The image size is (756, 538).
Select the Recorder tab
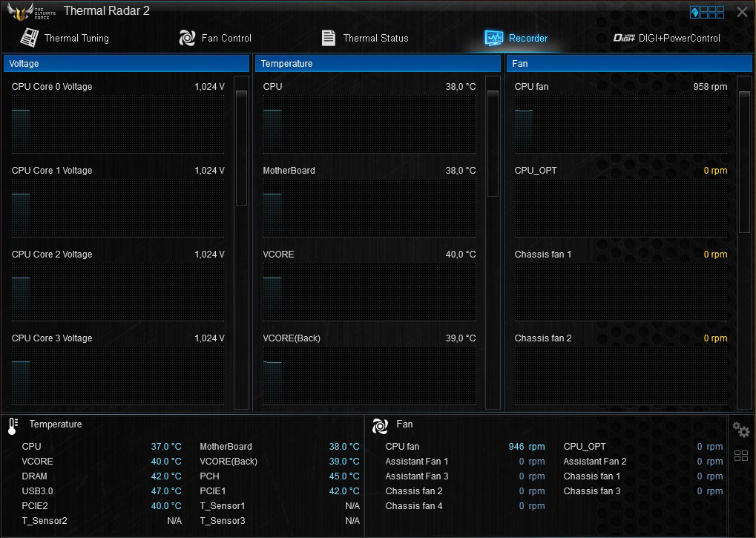[x=516, y=38]
